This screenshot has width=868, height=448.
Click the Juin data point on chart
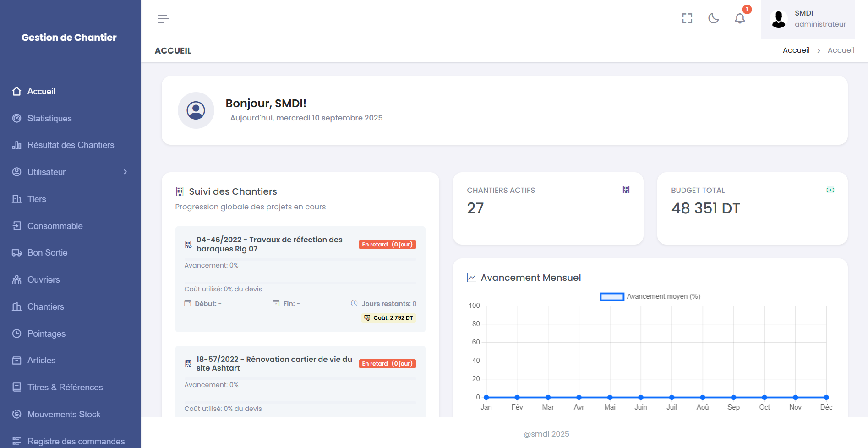click(x=641, y=397)
